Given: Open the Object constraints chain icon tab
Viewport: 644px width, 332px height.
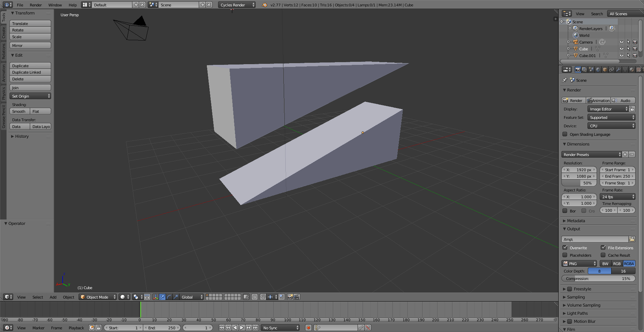Looking at the screenshot, I should tap(611, 70).
